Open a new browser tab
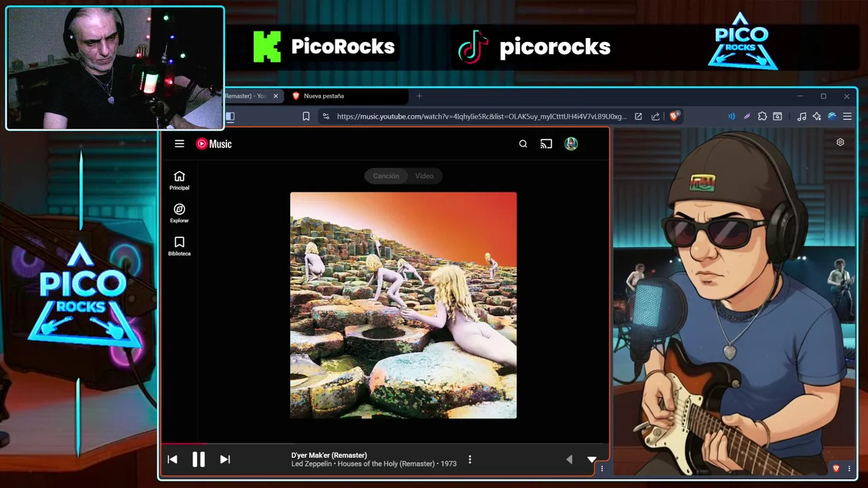Screen dimensions: 868x488 coord(419,96)
